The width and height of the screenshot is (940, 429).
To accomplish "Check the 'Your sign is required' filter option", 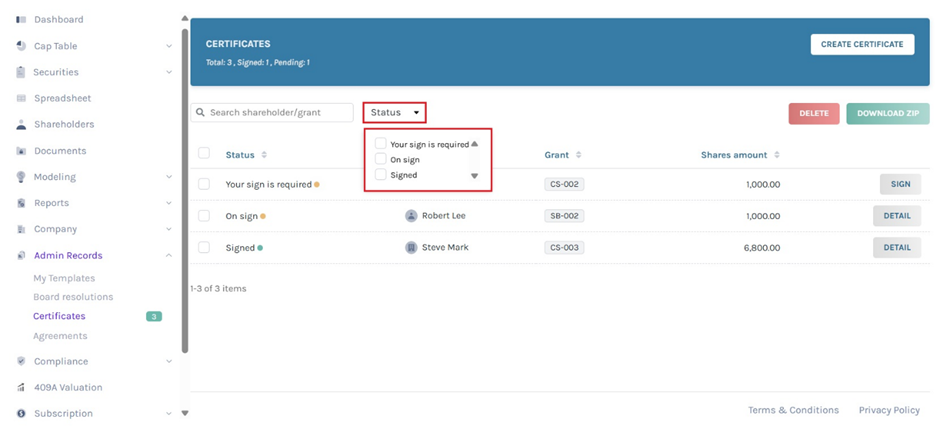I will click(380, 144).
